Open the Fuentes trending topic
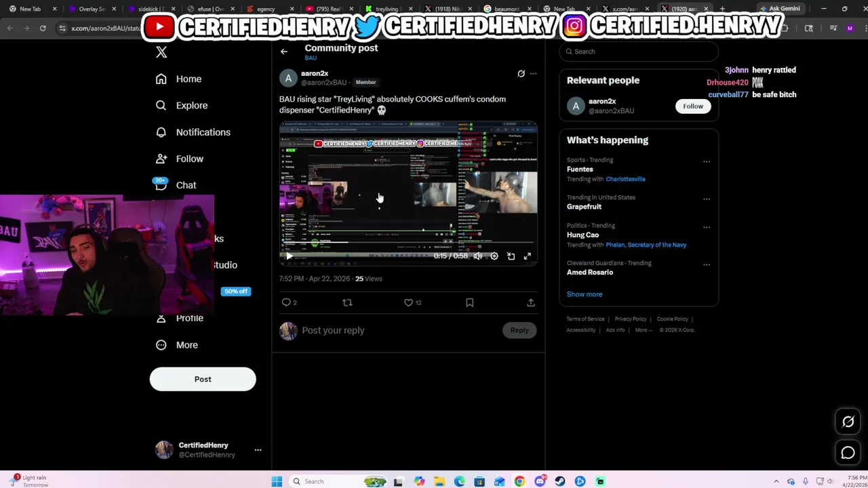868x488 pixels. [x=580, y=169]
